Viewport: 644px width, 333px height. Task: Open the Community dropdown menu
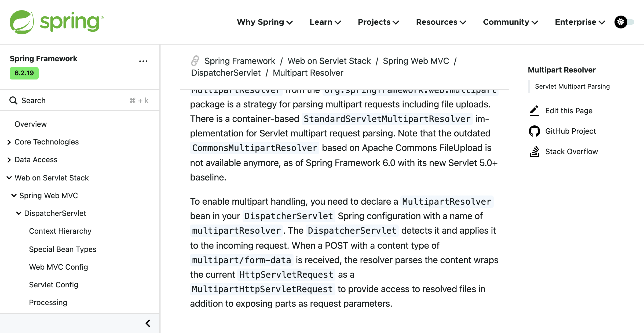511,22
